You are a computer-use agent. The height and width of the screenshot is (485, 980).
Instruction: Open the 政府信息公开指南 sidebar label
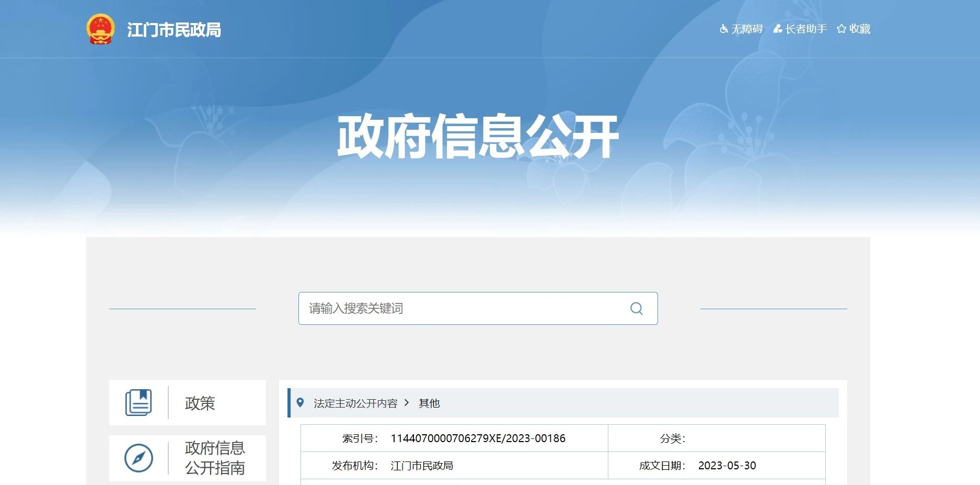point(215,458)
